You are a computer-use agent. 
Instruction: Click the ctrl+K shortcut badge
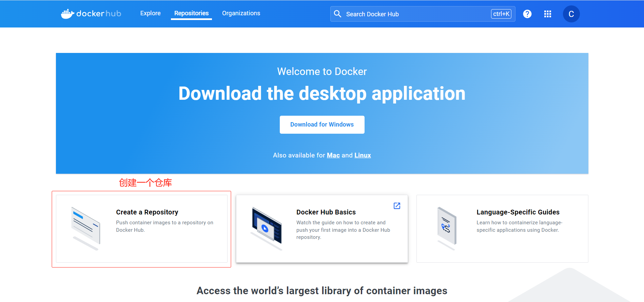pos(501,14)
